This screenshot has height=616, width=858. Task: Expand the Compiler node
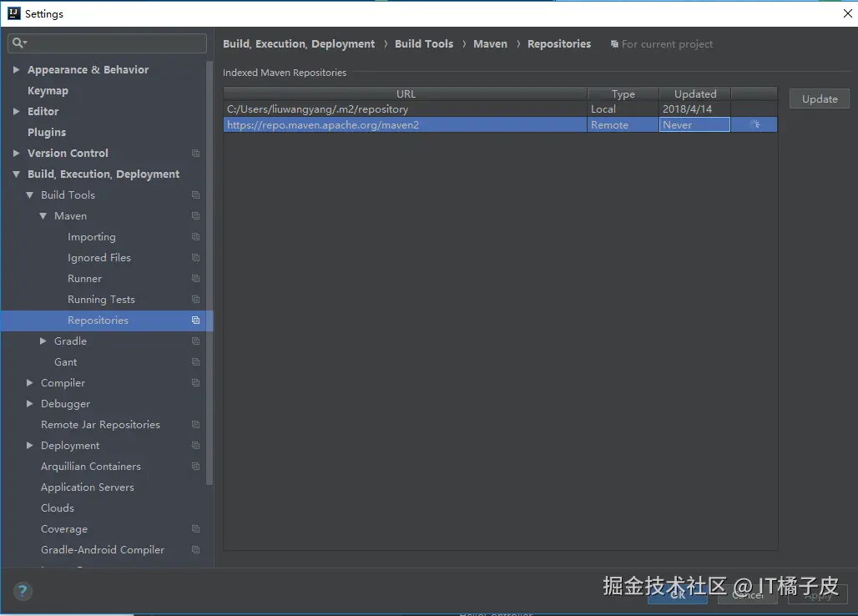tap(30, 383)
